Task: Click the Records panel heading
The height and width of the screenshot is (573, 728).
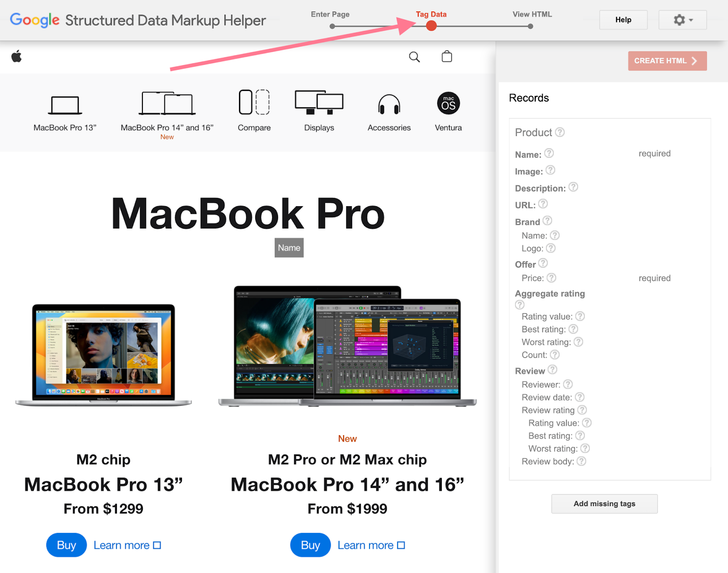Action: [x=529, y=98]
